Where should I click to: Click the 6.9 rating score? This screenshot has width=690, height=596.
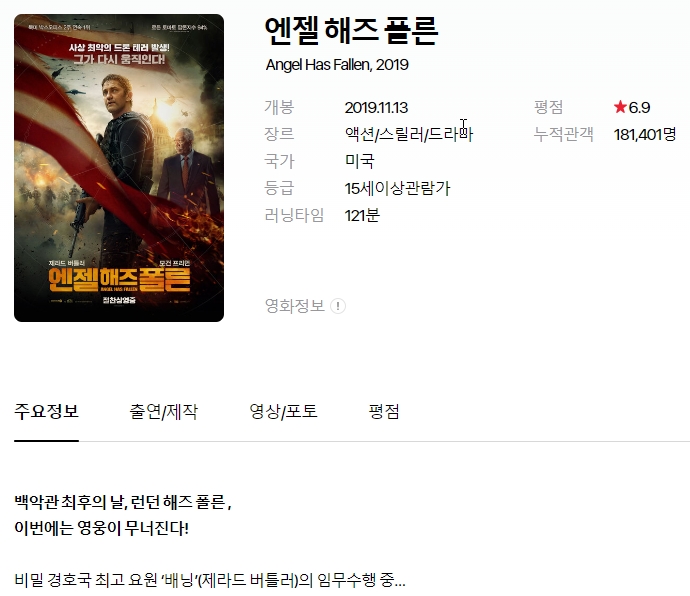click(x=639, y=107)
